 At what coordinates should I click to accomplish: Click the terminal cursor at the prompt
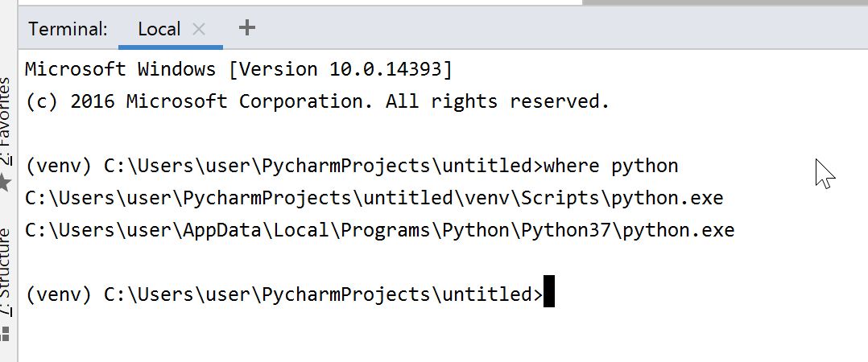549,292
